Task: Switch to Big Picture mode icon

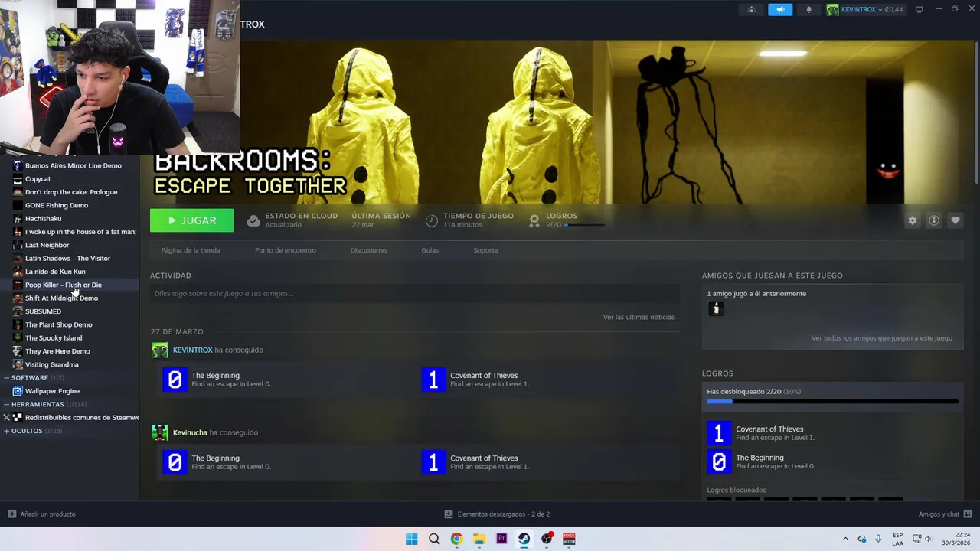Action: [x=920, y=10]
